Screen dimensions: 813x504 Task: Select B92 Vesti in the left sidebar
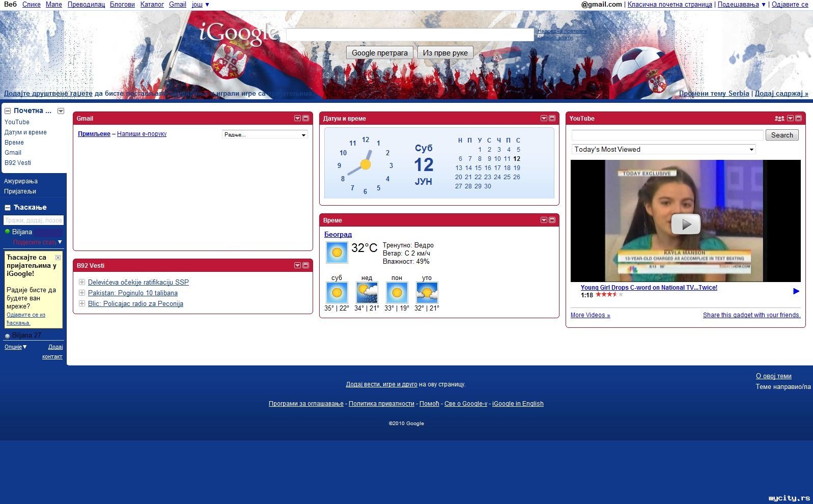coord(18,163)
